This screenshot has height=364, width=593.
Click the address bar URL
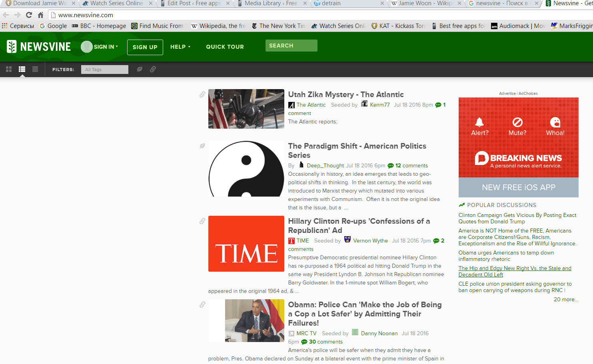coord(86,15)
